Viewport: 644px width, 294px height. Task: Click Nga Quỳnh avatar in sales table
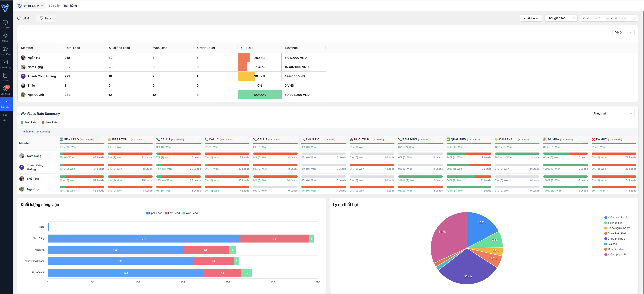[23, 95]
